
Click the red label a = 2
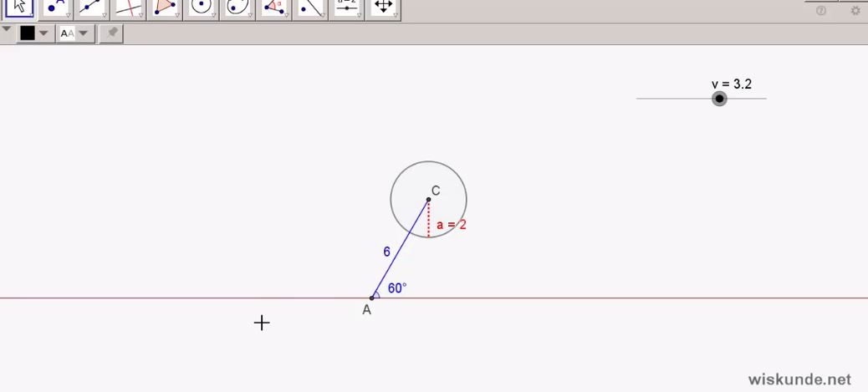click(x=452, y=225)
